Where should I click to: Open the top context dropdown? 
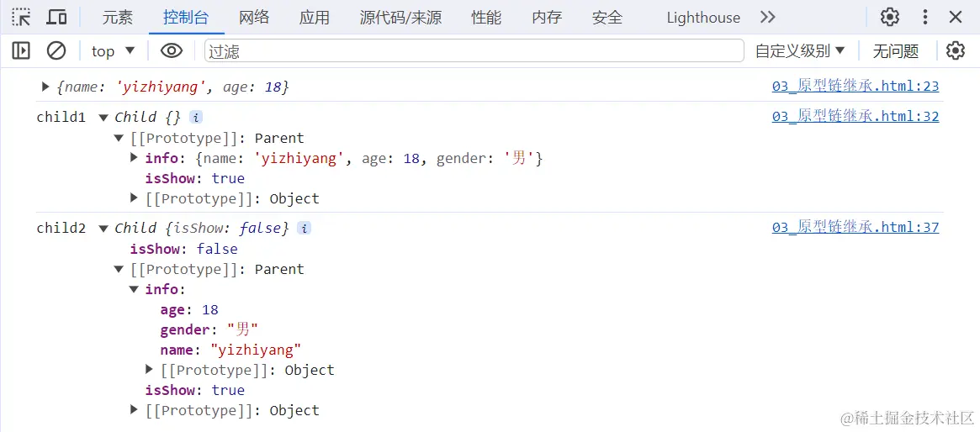pos(113,51)
